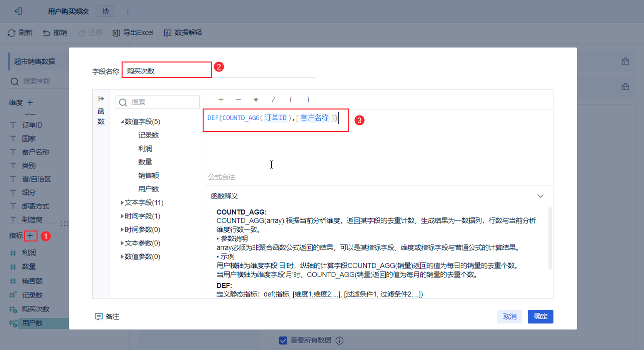This screenshot has width=644, height=350.
Task: Insert the minus operator into the formula
Action: [x=238, y=99]
